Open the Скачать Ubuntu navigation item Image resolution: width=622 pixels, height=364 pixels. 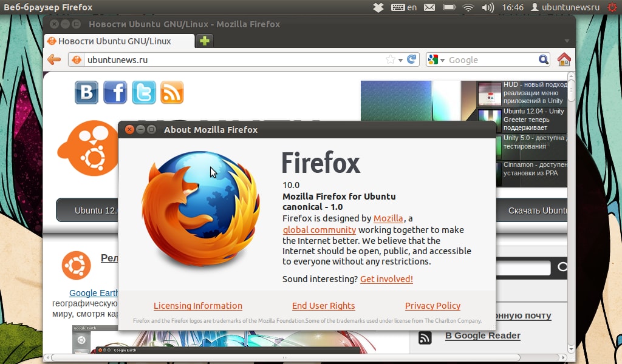pyautogui.click(x=531, y=211)
